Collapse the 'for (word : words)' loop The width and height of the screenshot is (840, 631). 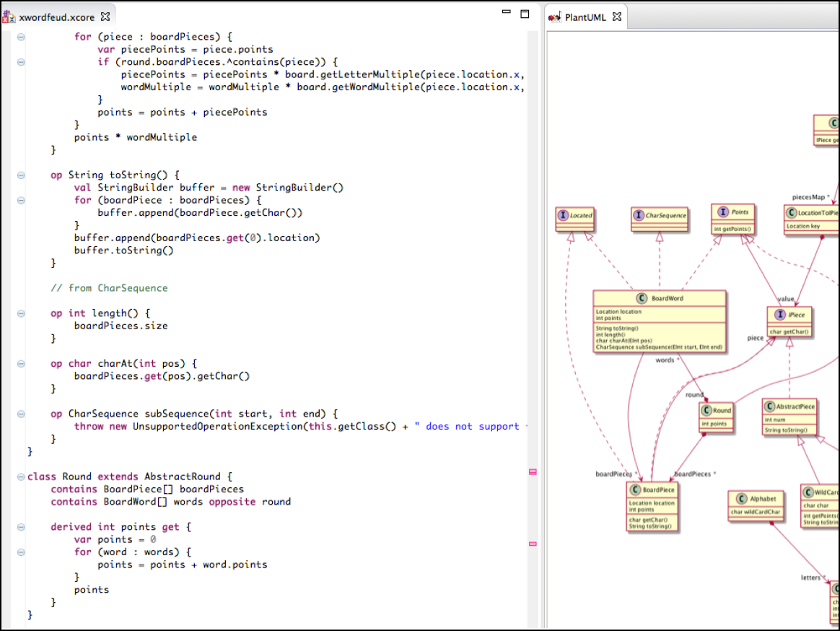click(21, 552)
